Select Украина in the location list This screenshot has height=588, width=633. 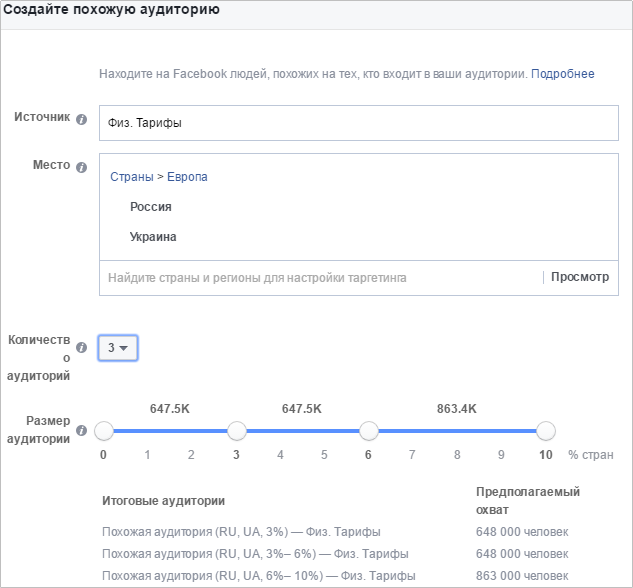(153, 237)
